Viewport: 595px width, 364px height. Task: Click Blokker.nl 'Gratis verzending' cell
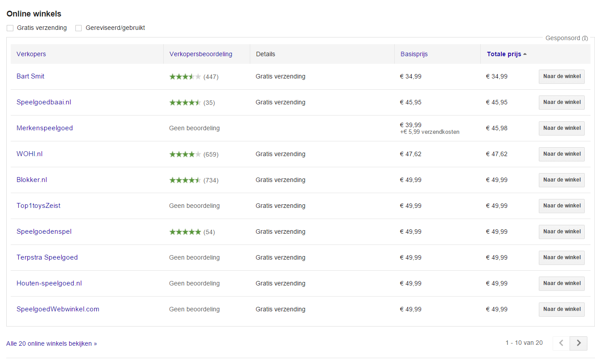281,180
